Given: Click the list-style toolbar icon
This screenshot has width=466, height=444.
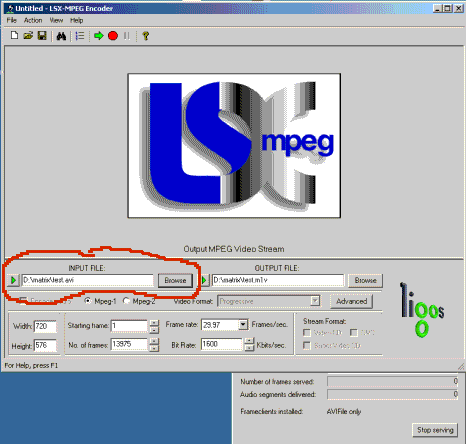Looking at the screenshot, I should click(80, 36).
